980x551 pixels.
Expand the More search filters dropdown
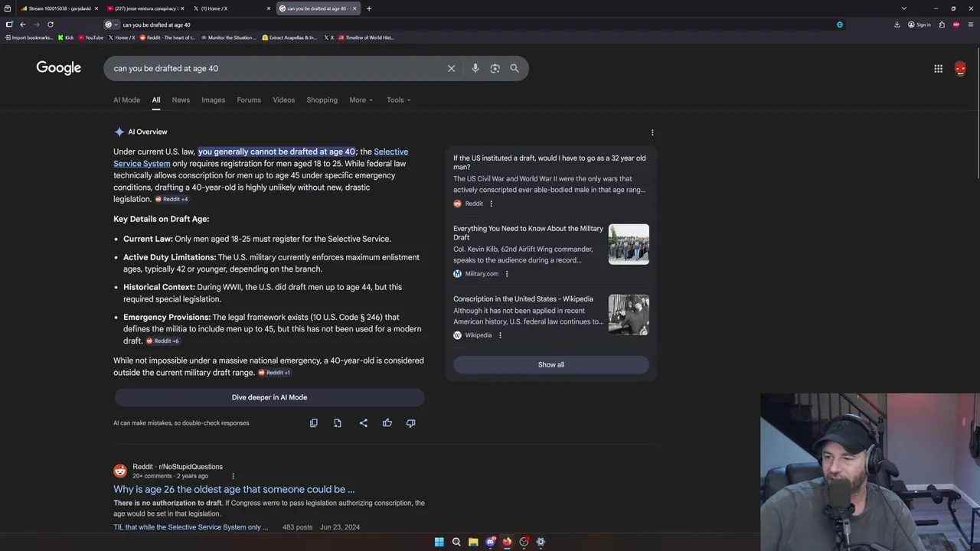click(361, 99)
